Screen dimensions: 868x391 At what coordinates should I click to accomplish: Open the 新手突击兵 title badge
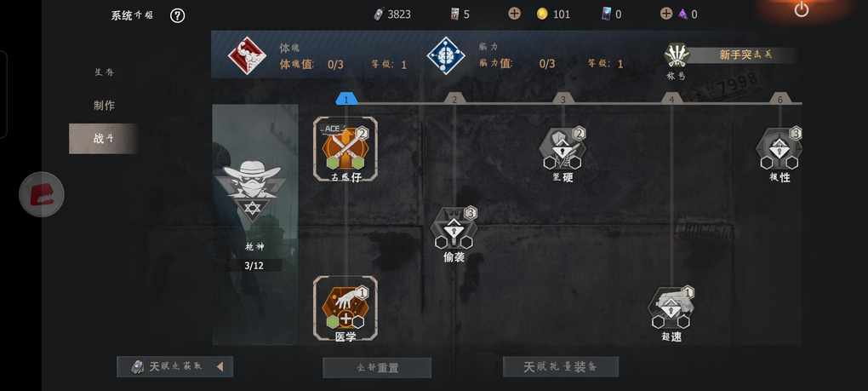coord(728,55)
